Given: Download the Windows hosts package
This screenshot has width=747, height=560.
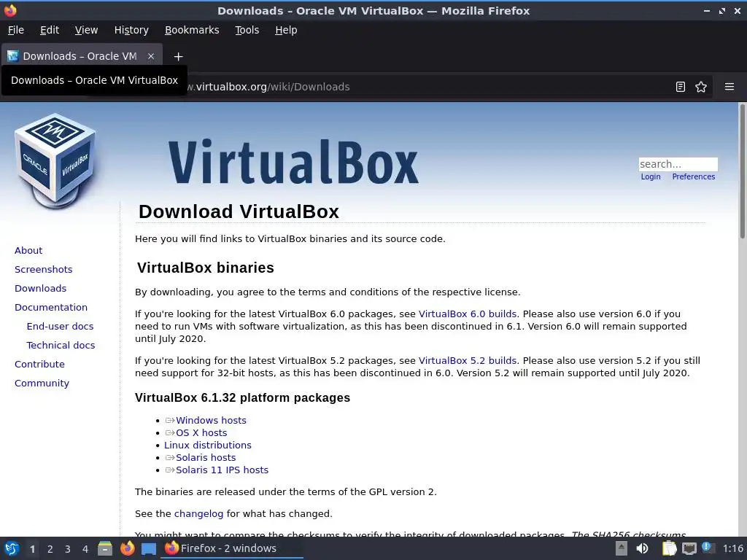Looking at the screenshot, I should [211, 421].
